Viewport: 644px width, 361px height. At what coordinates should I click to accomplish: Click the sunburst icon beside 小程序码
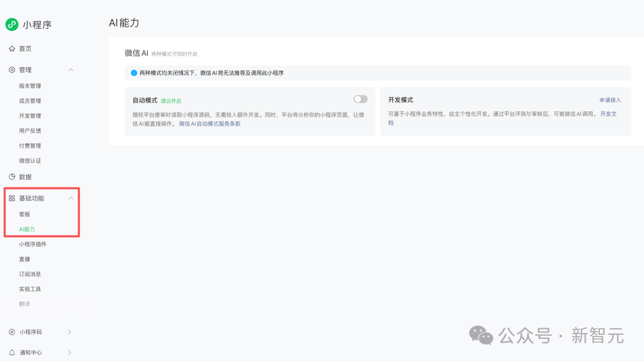tap(12, 332)
